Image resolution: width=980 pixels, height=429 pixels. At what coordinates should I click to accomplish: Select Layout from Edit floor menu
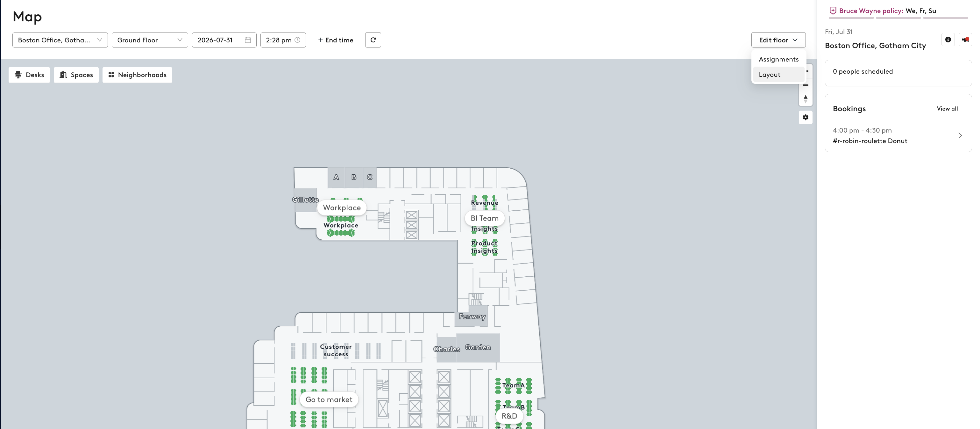(778, 75)
